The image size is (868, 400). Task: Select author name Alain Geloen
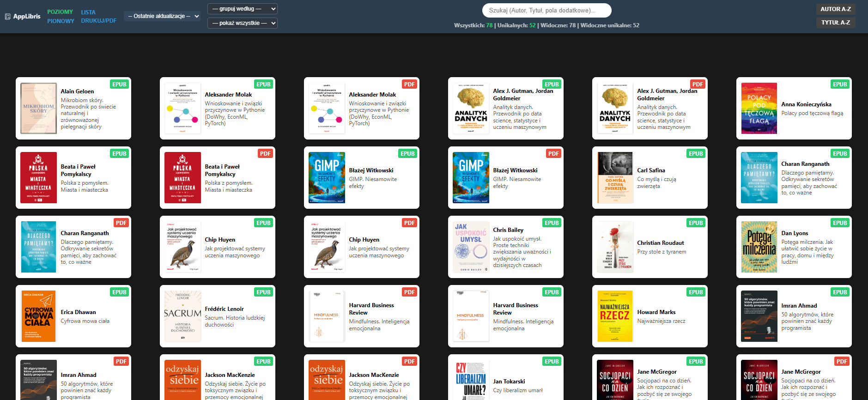[x=77, y=91]
